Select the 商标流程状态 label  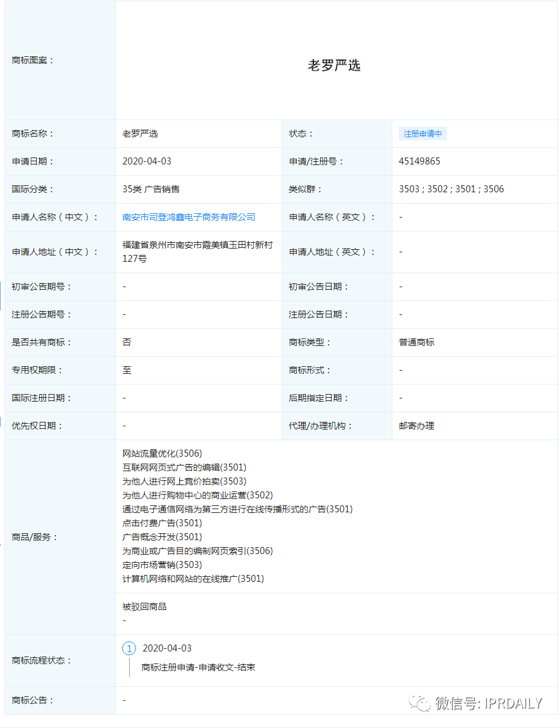[x=41, y=661]
